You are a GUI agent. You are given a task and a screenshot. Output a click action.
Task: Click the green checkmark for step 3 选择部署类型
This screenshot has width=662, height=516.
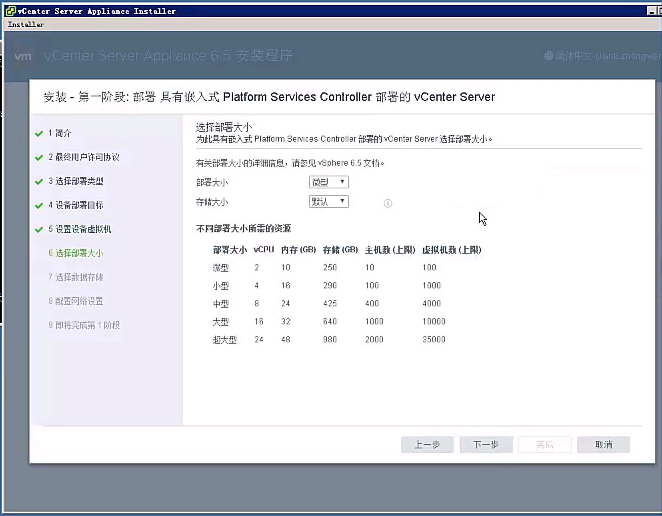pos(39,182)
